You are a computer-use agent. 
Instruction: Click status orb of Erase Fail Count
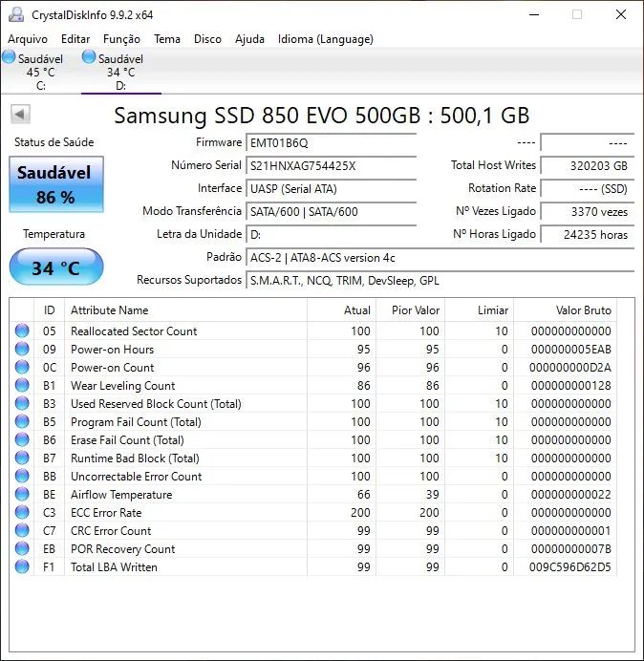click(x=22, y=439)
